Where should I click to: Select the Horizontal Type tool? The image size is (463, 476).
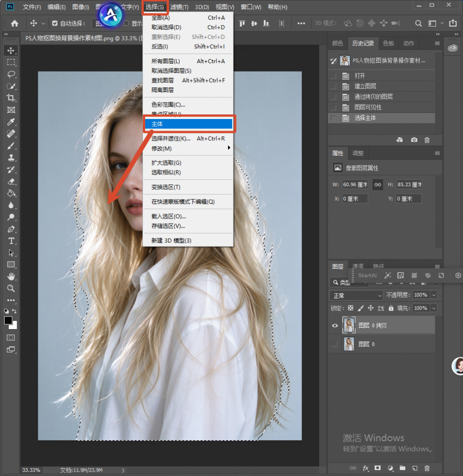[x=11, y=241]
